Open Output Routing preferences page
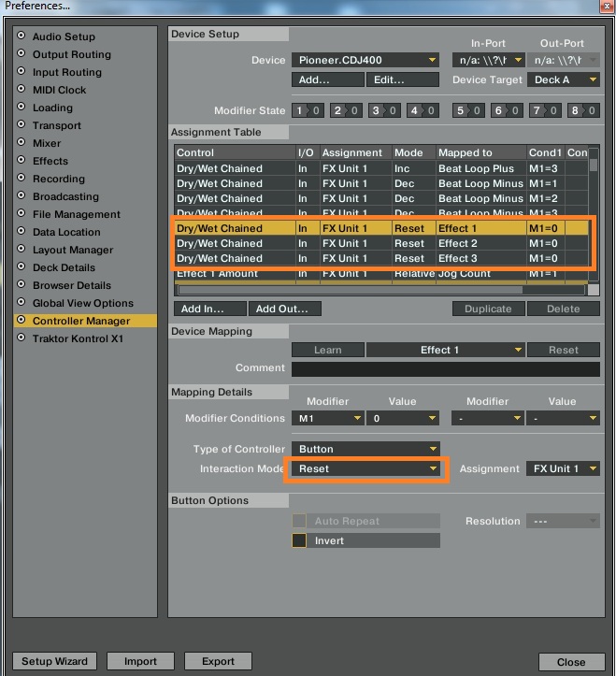616x676 pixels. pyautogui.click(x=71, y=54)
